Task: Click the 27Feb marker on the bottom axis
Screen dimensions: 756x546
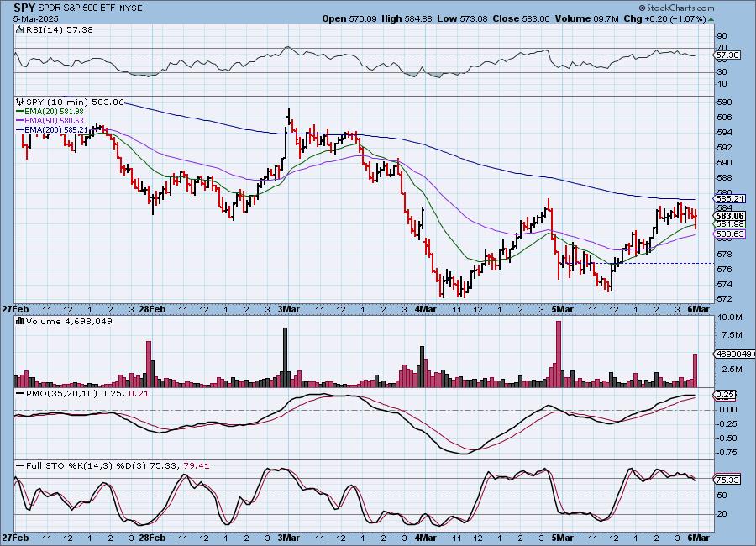Action: point(15,538)
